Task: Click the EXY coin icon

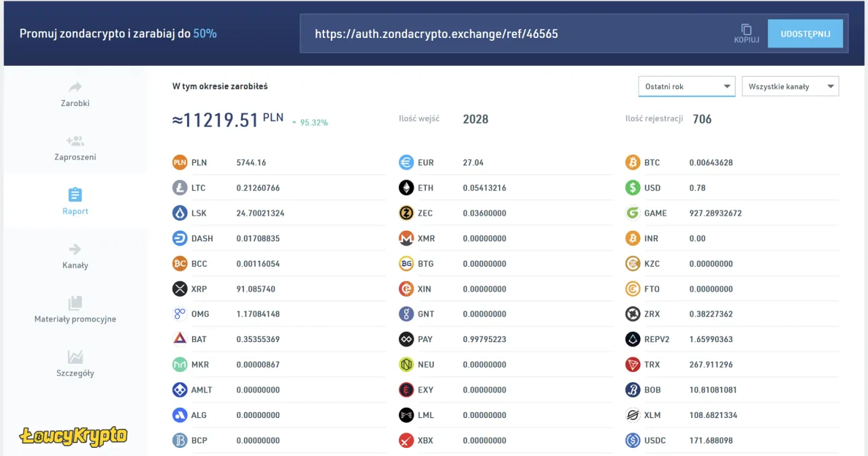Action: point(406,390)
